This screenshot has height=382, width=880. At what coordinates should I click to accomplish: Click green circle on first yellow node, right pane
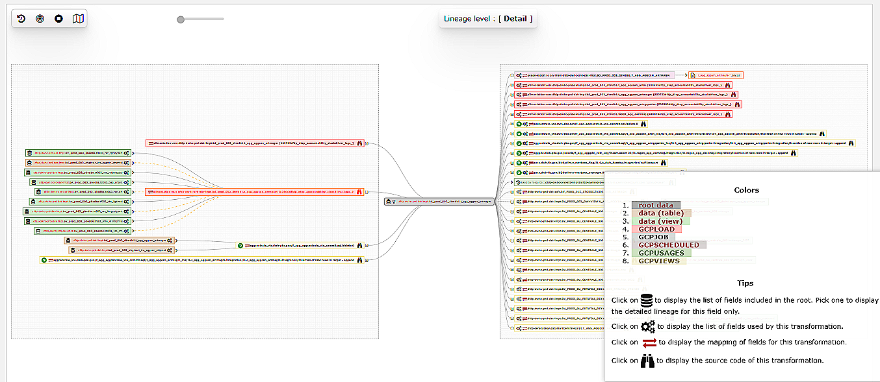tap(519, 124)
